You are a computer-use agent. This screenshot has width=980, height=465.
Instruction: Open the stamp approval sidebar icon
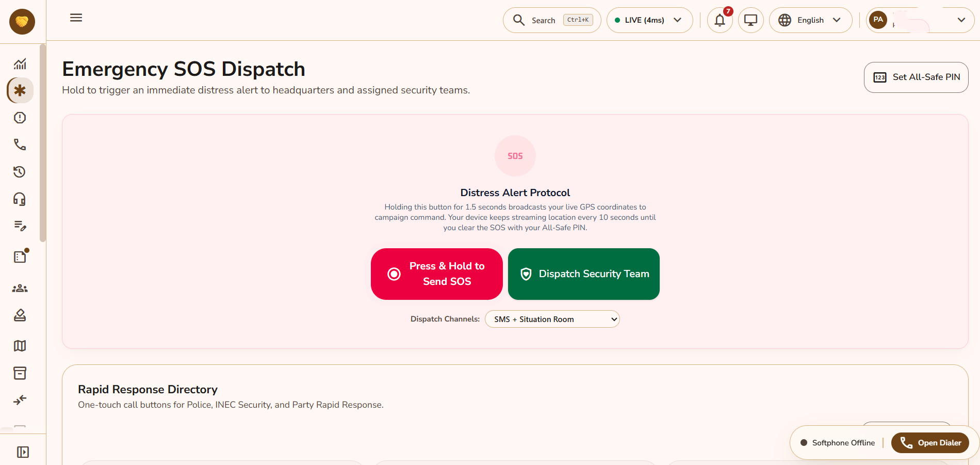tap(20, 315)
